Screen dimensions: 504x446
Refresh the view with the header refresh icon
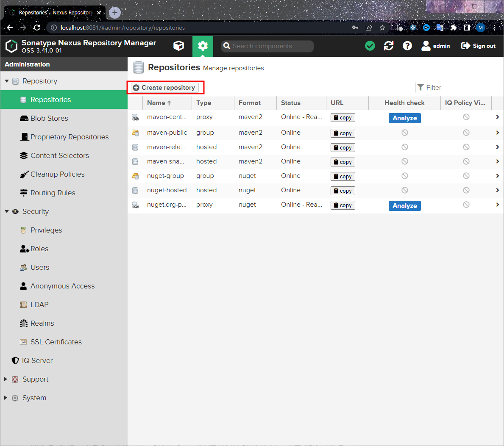click(x=389, y=46)
